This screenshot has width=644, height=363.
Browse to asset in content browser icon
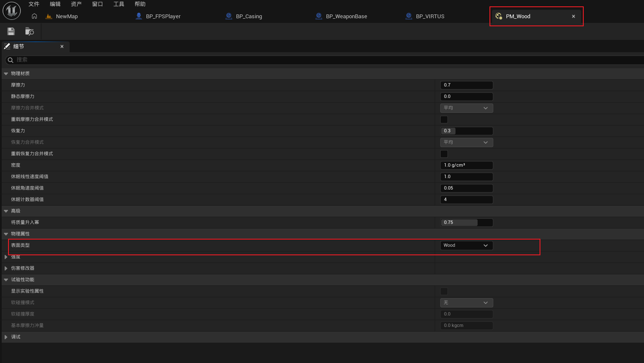coord(29,31)
